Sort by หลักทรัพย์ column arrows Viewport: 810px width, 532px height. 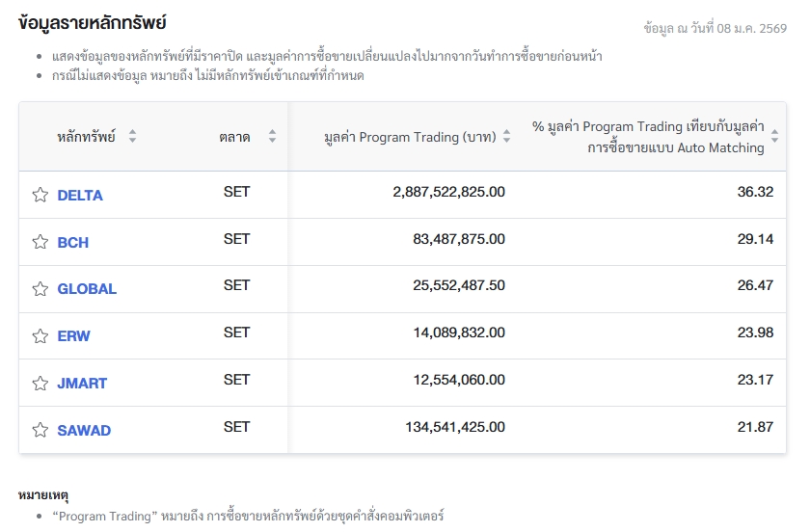[x=132, y=137]
